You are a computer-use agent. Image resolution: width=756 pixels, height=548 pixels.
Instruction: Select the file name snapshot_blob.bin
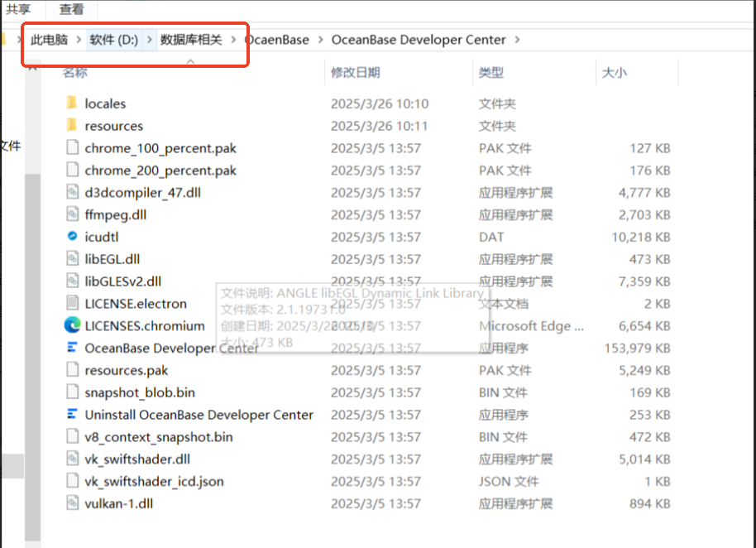[140, 392]
